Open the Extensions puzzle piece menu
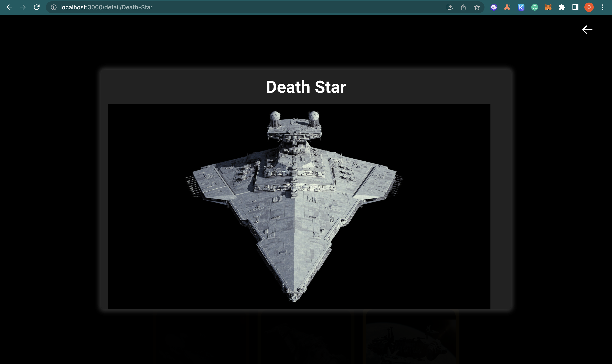612x364 pixels. pyautogui.click(x=562, y=7)
